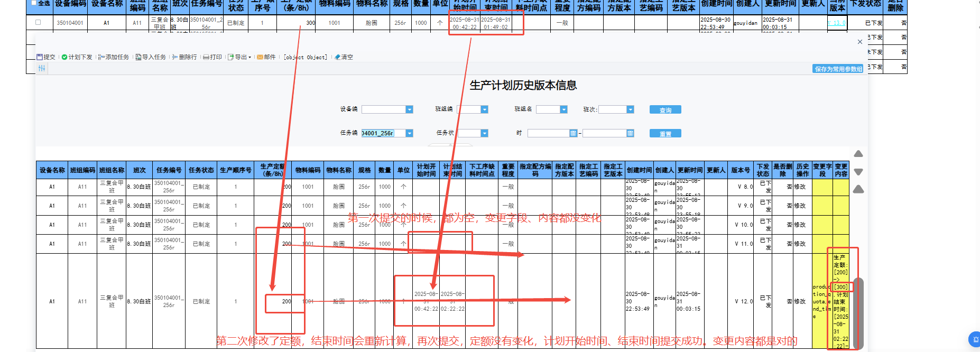
Task: Click the [object Object] toolbar item
Action: click(306, 57)
